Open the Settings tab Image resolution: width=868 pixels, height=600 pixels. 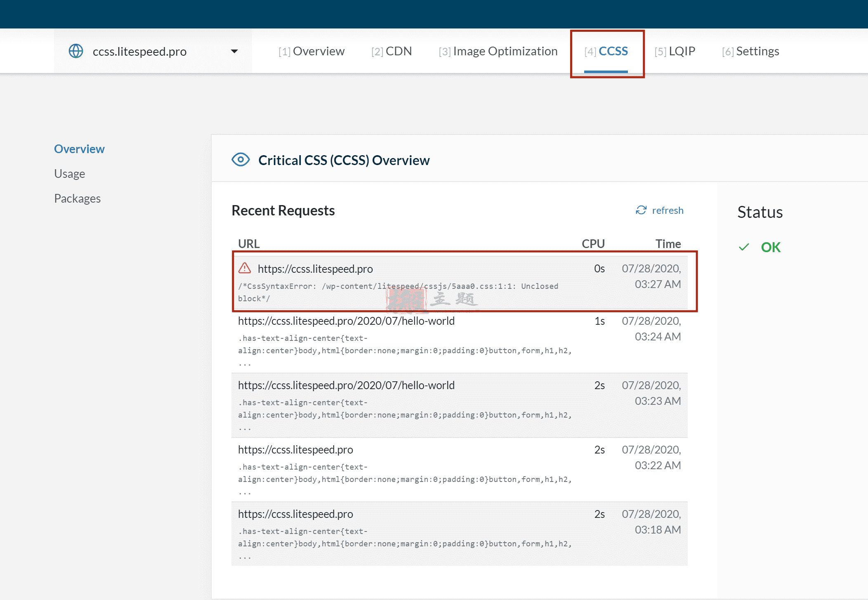pyautogui.click(x=750, y=51)
